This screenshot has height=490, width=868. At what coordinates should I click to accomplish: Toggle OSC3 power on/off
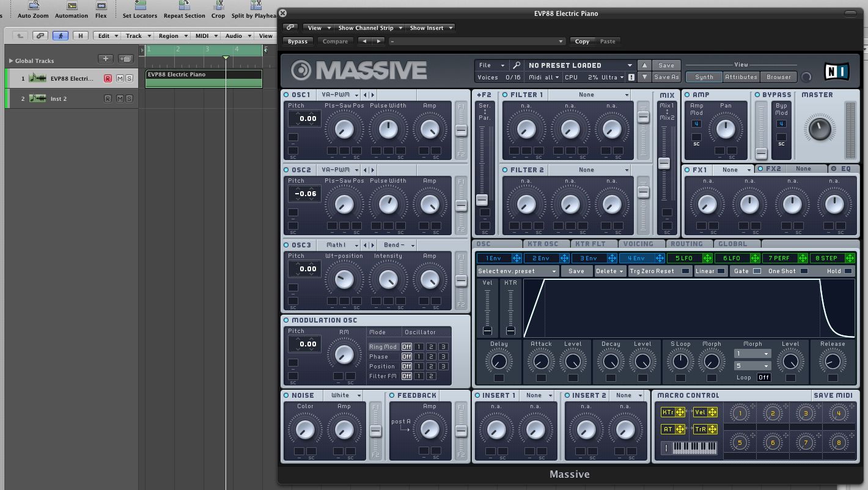click(286, 245)
